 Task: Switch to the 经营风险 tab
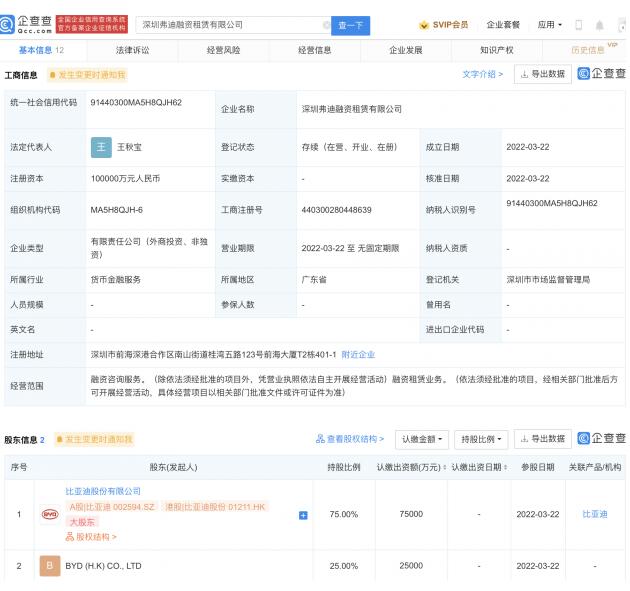(x=223, y=50)
